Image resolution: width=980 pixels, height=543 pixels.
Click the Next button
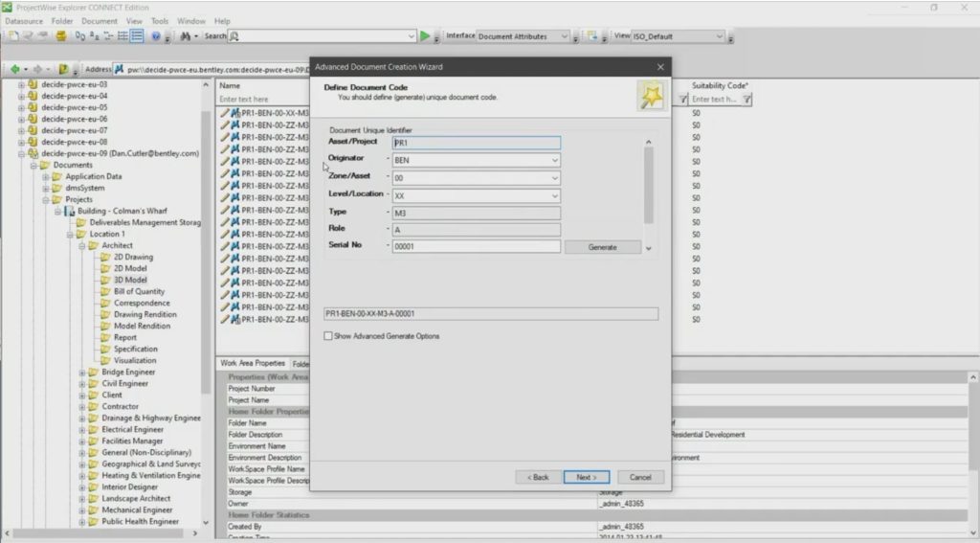587,477
